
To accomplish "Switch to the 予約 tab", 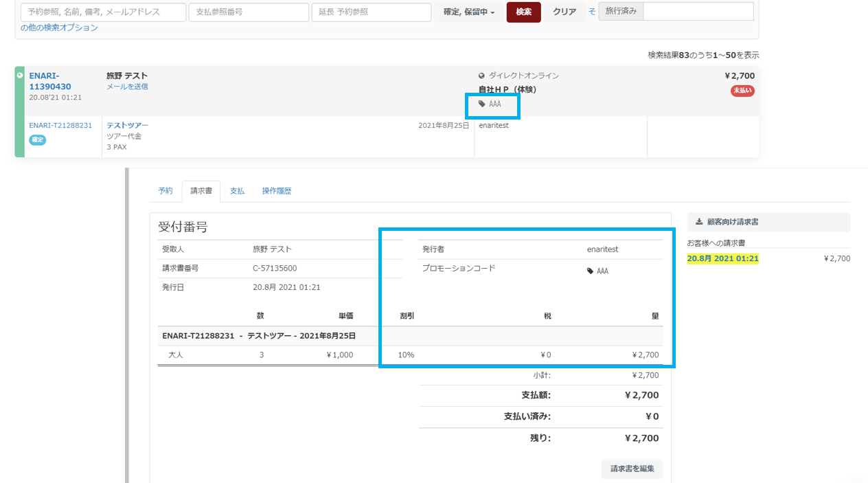I will click(165, 191).
